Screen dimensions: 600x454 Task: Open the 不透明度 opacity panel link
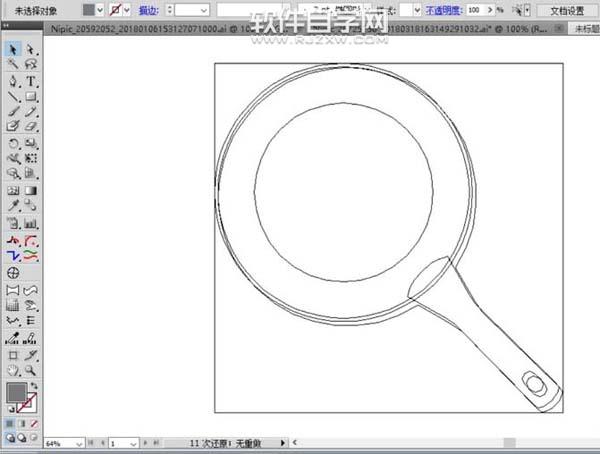444,10
